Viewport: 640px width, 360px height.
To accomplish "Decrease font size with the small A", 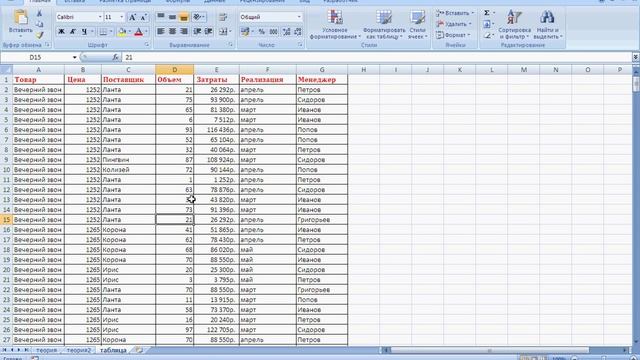I will [143, 17].
